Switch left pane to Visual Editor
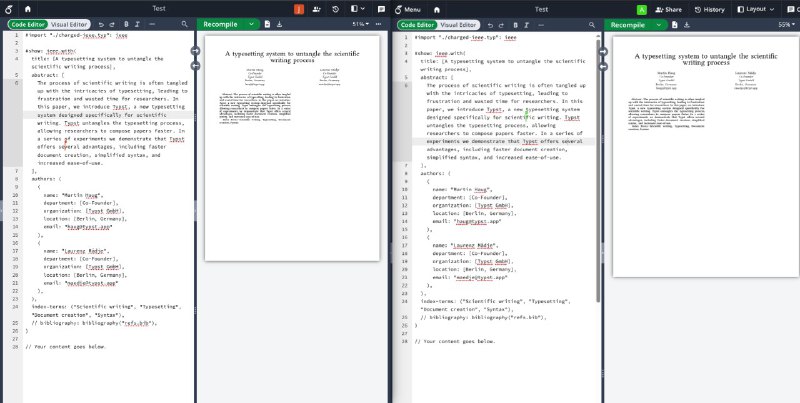800x403 pixels. pos(68,23)
